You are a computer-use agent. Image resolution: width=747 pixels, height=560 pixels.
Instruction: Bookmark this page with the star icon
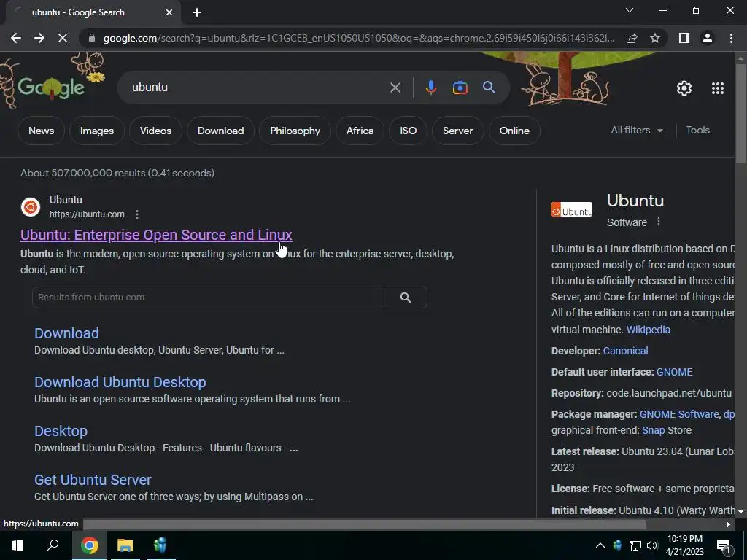coord(655,38)
